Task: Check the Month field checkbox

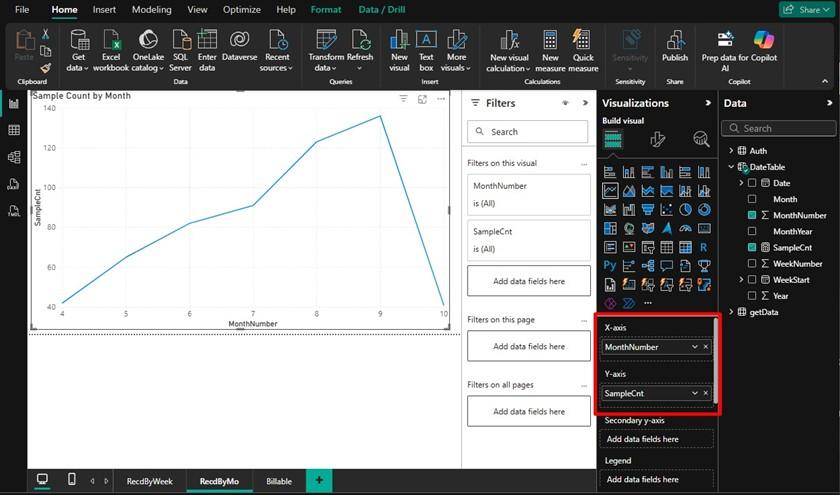Action: point(752,199)
